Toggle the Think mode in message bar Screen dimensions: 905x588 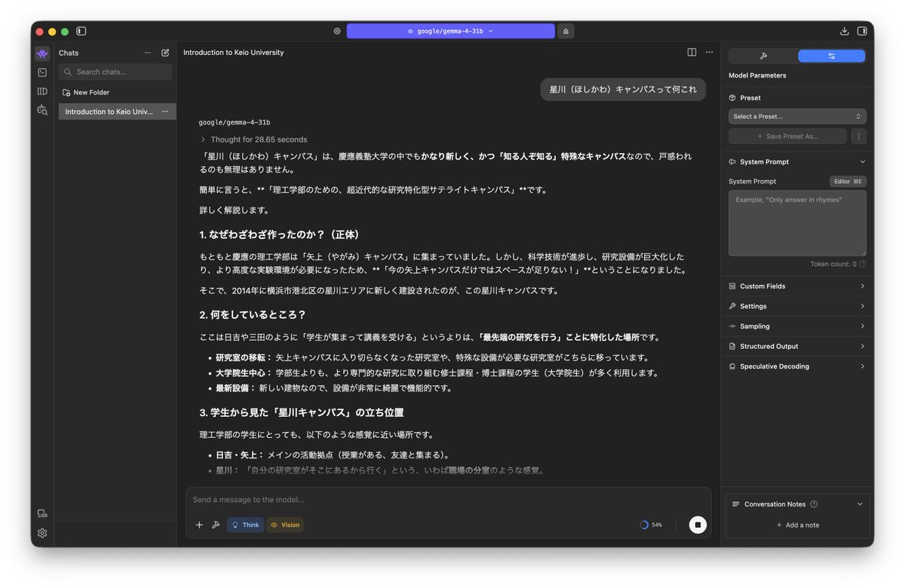click(245, 524)
